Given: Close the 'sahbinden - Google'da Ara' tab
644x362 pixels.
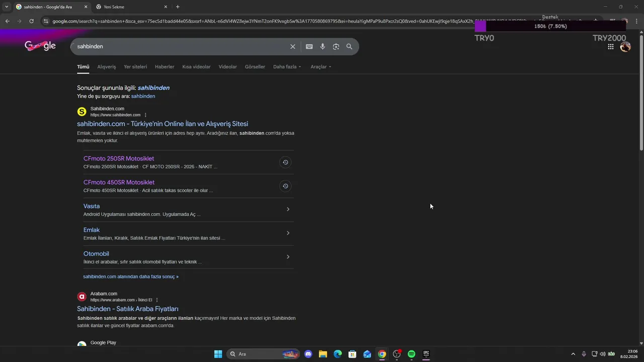Looking at the screenshot, I should click(86, 7).
